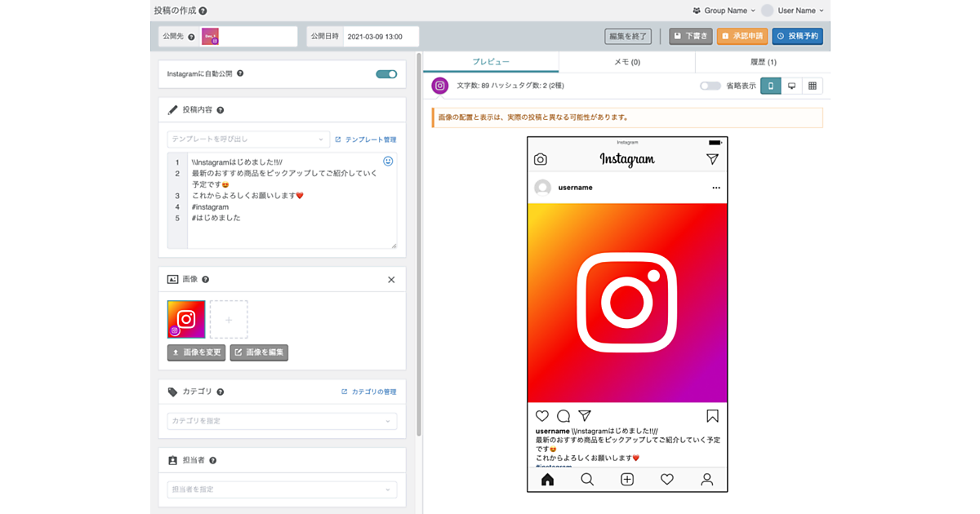Click three dots menu beside username

(x=716, y=188)
